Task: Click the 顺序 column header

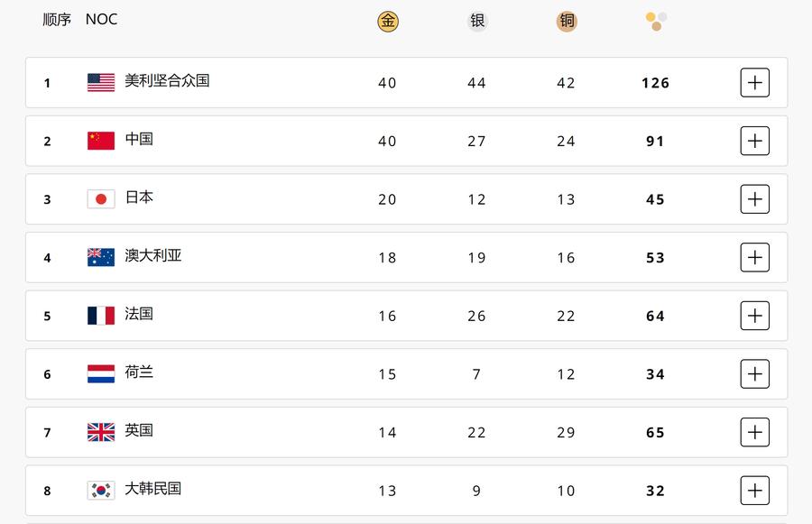Action: [57, 20]
